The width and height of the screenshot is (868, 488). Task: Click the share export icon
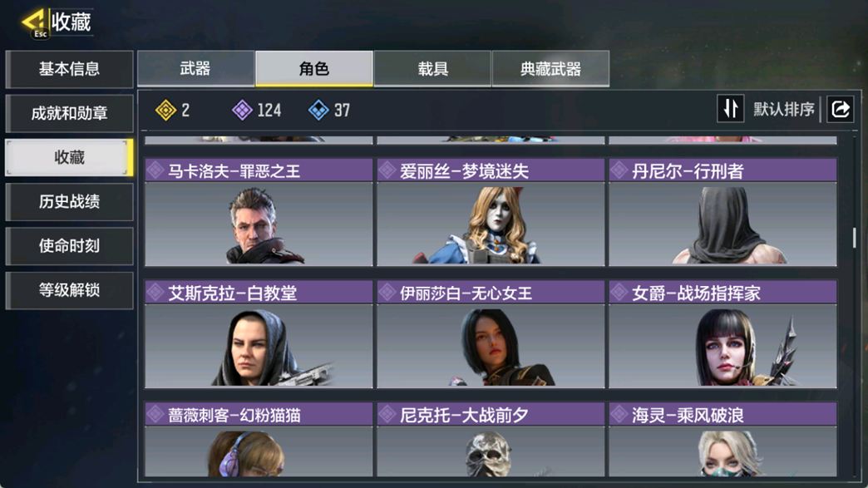(841, 109)
